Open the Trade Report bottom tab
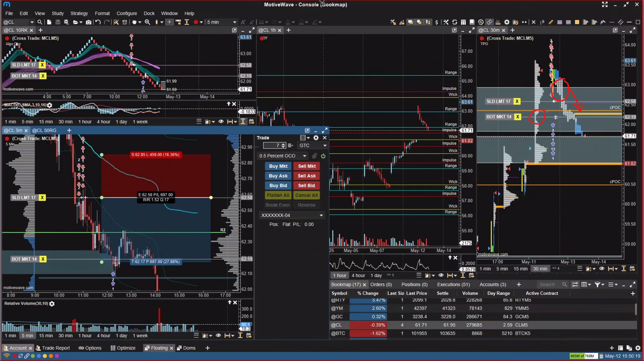 click(53, 348)
